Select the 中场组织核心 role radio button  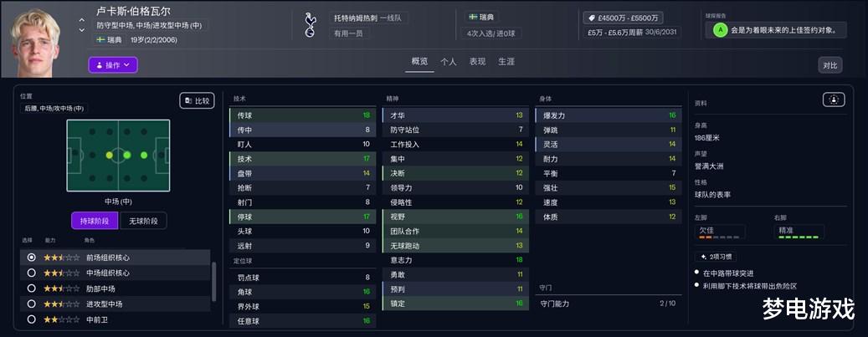32,273
